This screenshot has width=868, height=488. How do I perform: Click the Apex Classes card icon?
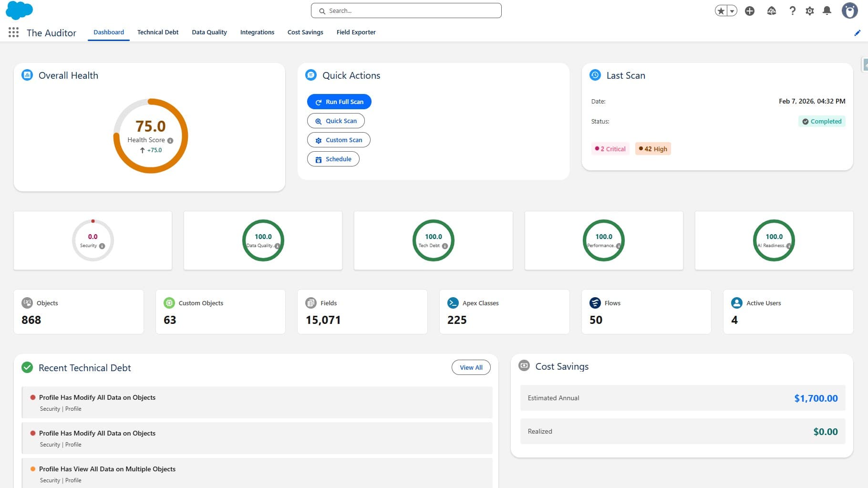453,303
